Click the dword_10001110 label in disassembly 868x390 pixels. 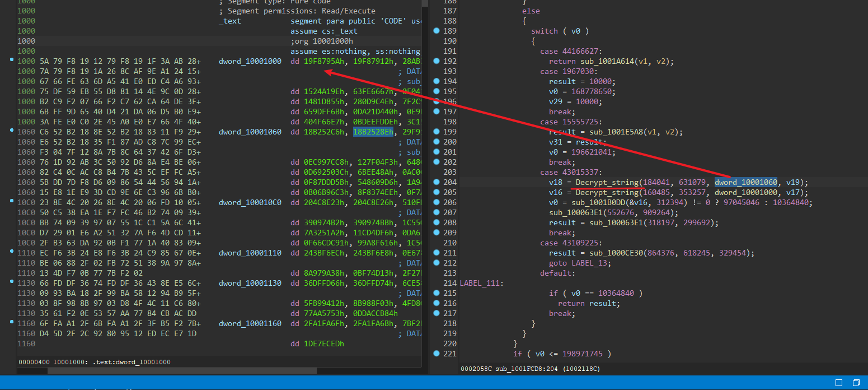[x=250, y=253]
